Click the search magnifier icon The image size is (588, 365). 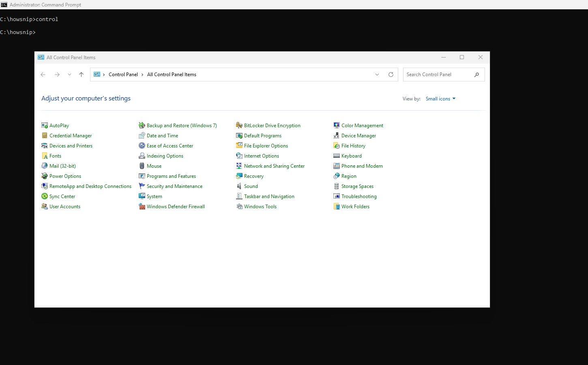pyautogui.click(x=477, y=75)
